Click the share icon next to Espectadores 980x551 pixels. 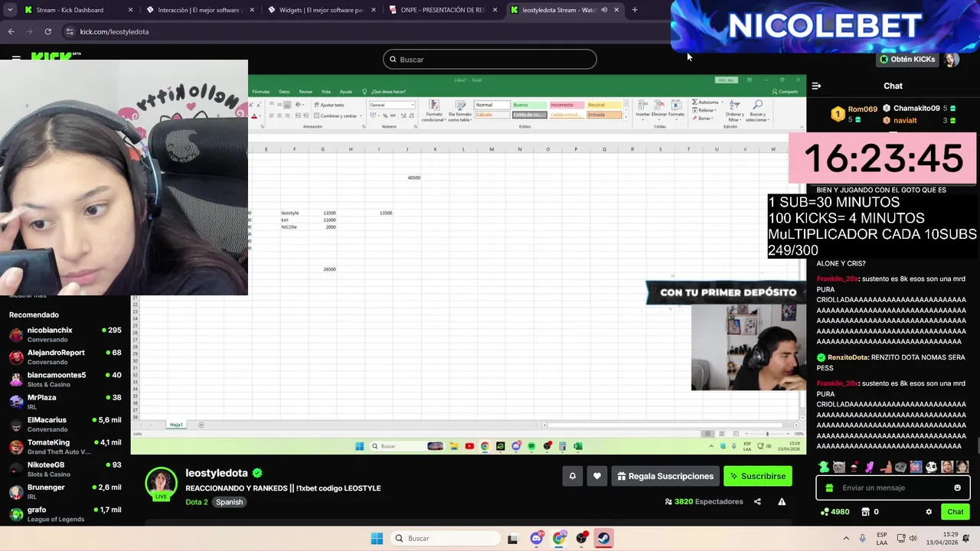tap(757, 502)
